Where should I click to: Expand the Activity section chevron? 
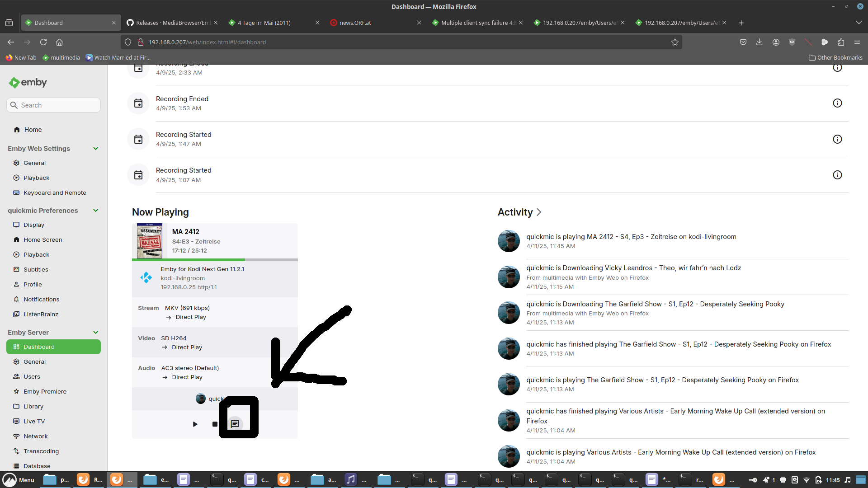point(539,212)
